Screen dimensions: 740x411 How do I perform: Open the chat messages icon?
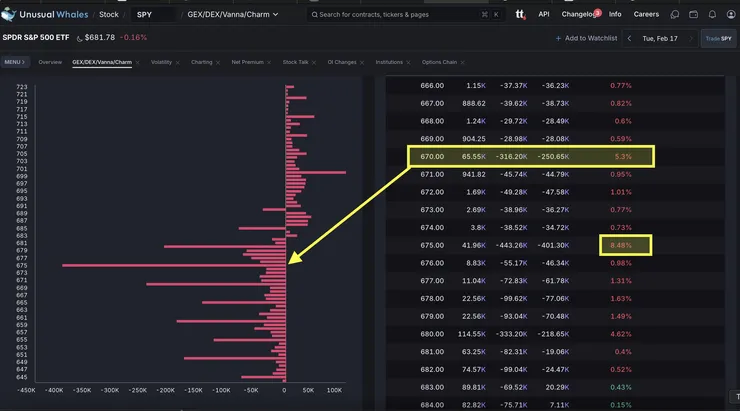point(675,15)
